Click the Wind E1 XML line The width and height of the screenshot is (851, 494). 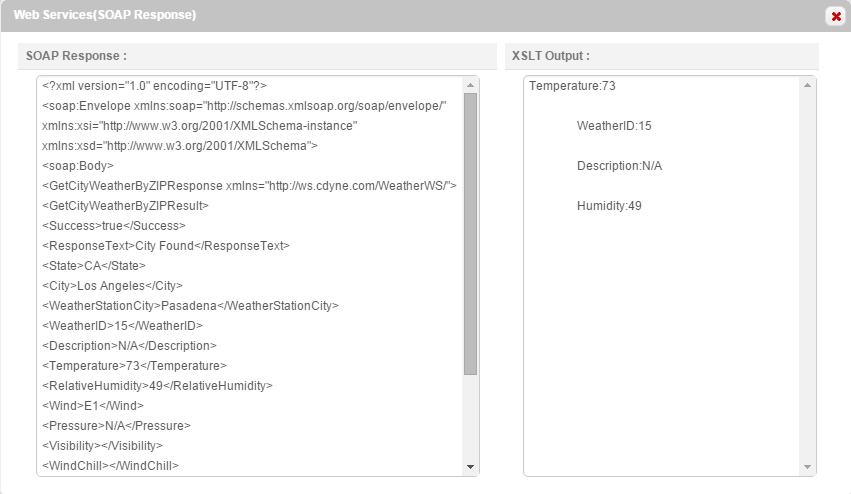click(x=93, y=406)
